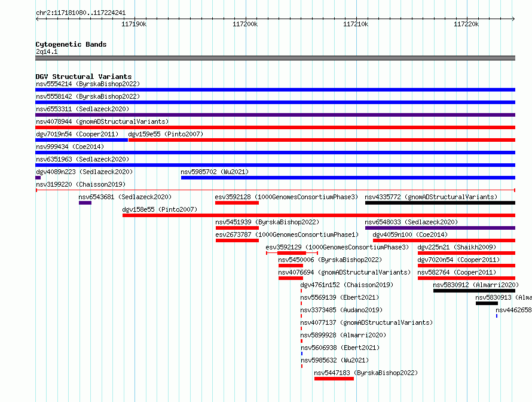Select dgv159e55 (Pinto2007) variant label
The height and width of the screenshot is (402, 532).
click(166, 134)
